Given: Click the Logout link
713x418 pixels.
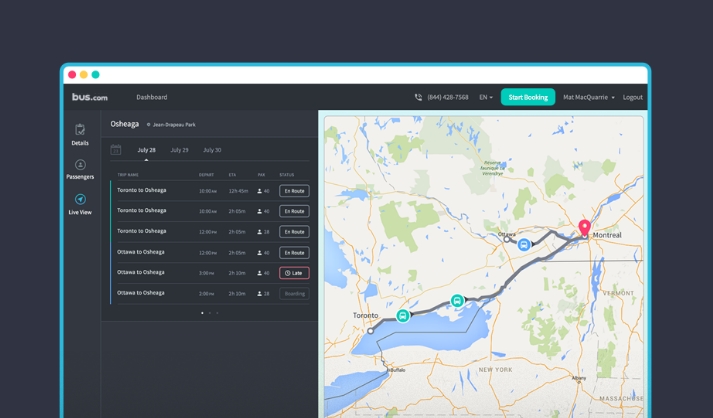Looking at the screenshot, I should (x=632, y=97).
